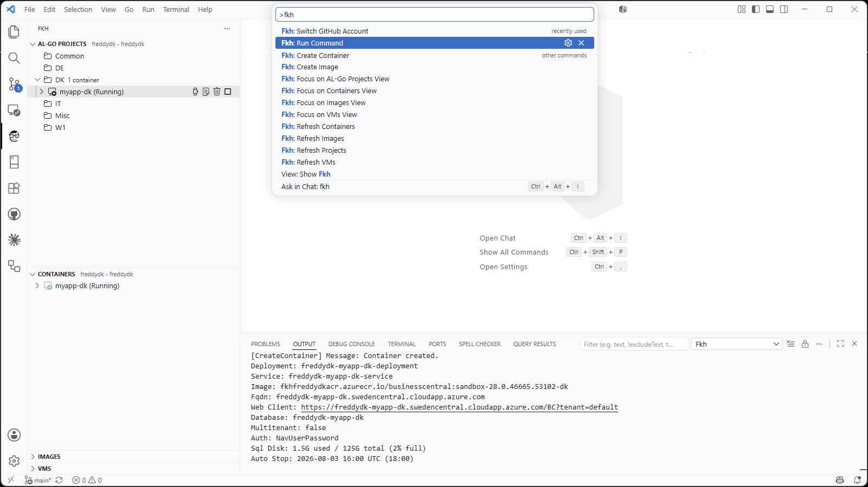Open the File menu

pos(30,9)
